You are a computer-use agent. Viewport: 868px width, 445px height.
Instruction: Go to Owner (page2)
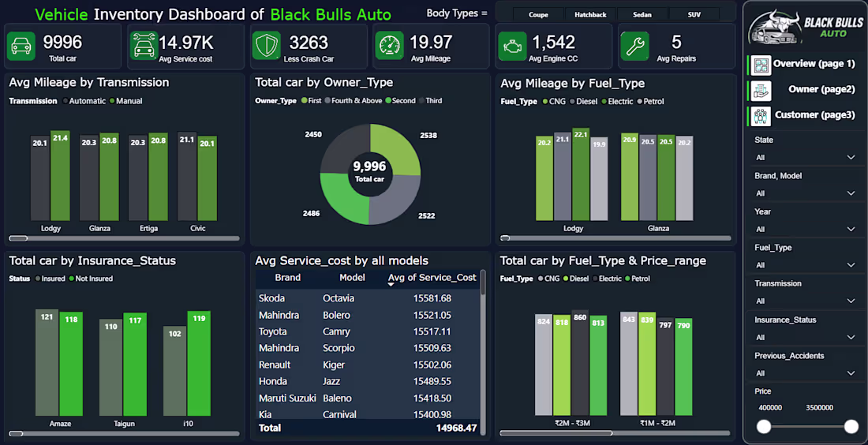pyautogui.click(x=821, y=89)
